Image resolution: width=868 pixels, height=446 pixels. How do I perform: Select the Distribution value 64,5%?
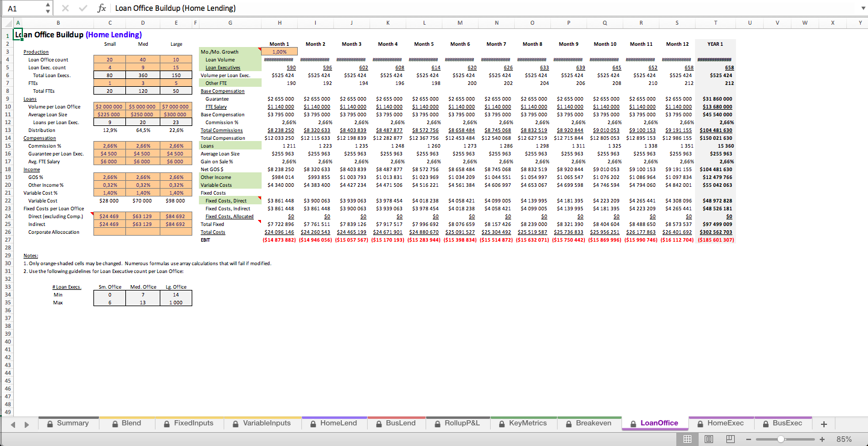[143, 130]
